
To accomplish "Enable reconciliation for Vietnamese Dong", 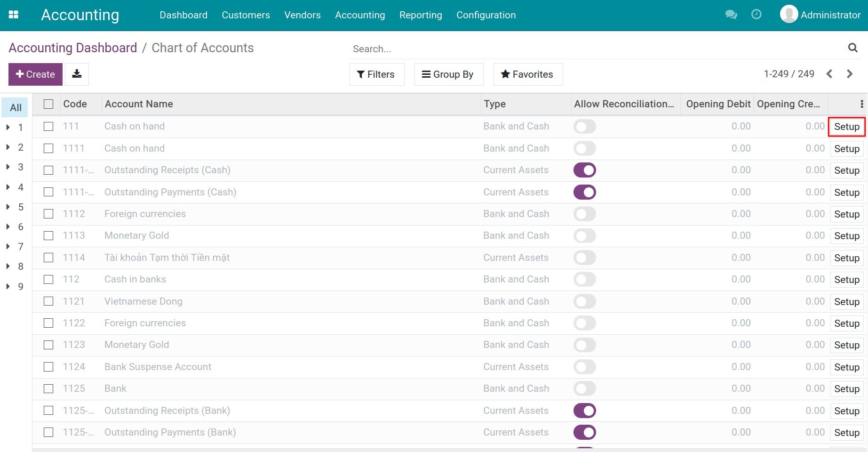I will 585,301.
